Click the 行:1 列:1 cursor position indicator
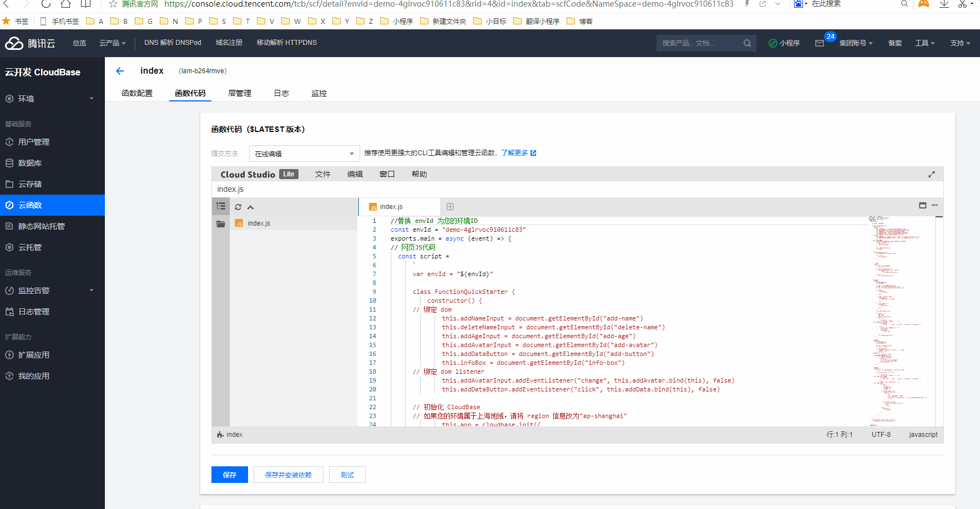 click(x=840, y=435)
